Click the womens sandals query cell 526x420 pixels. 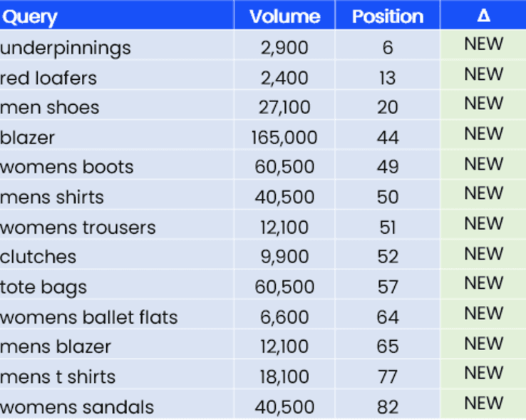click(77, 407)
